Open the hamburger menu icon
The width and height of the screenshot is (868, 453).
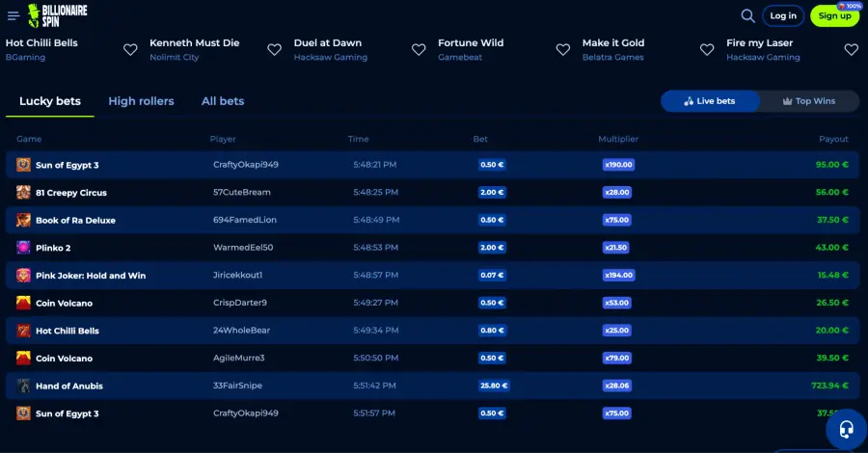point(14,15)
